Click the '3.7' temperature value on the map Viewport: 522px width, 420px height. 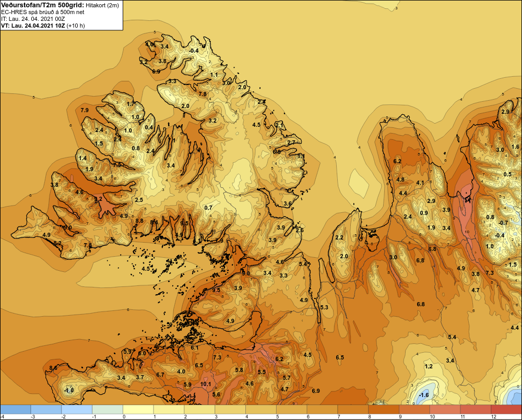(x=140, y=377)
